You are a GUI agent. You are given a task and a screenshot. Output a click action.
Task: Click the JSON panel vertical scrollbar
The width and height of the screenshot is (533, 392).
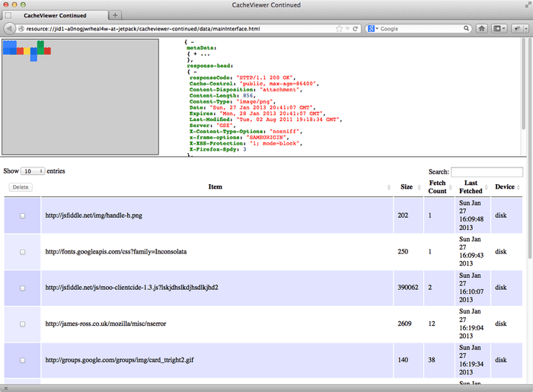(524, 83)
